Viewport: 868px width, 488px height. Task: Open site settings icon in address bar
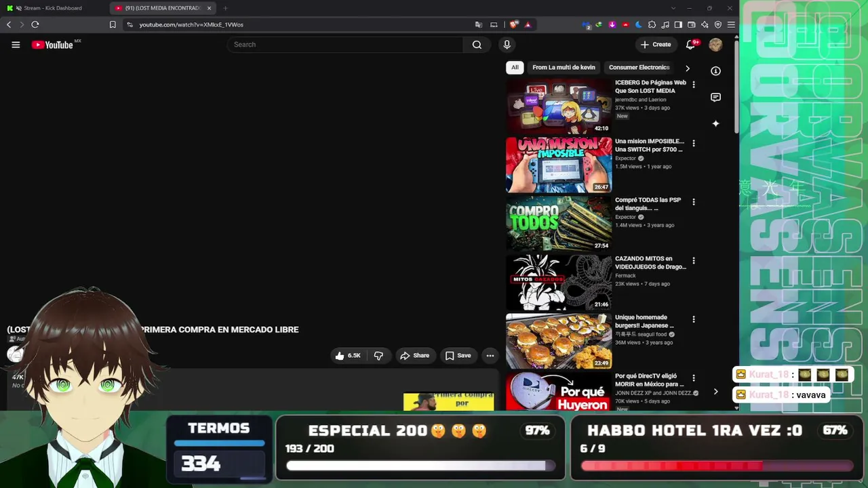(x=130, y=24)
